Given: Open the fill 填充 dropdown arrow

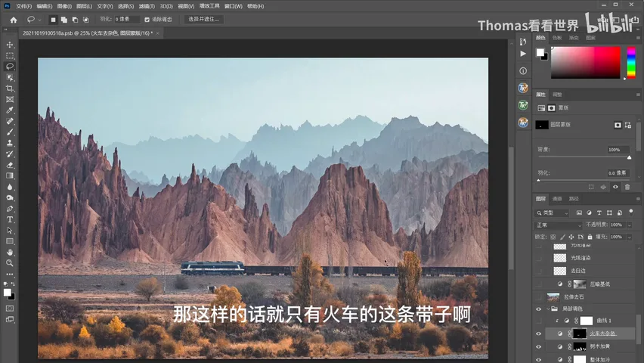Looking at the screenshot, I should pyautogui.click(x=629, y=237).
